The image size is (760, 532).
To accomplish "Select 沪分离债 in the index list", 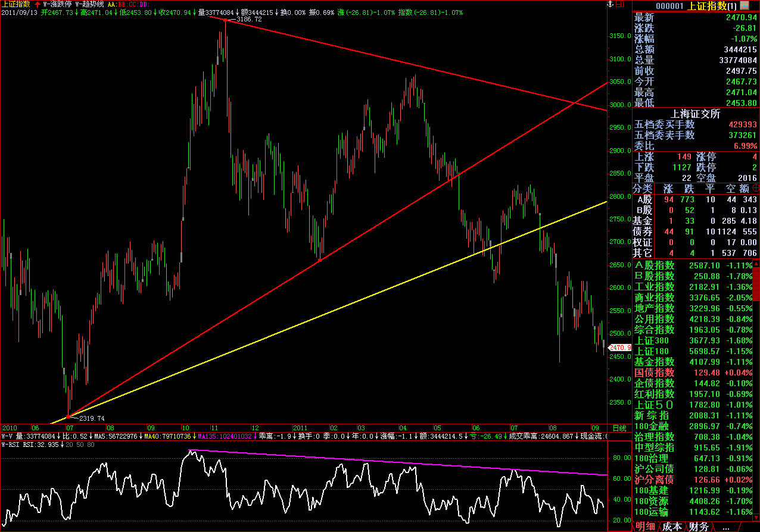I will point(654,480).
